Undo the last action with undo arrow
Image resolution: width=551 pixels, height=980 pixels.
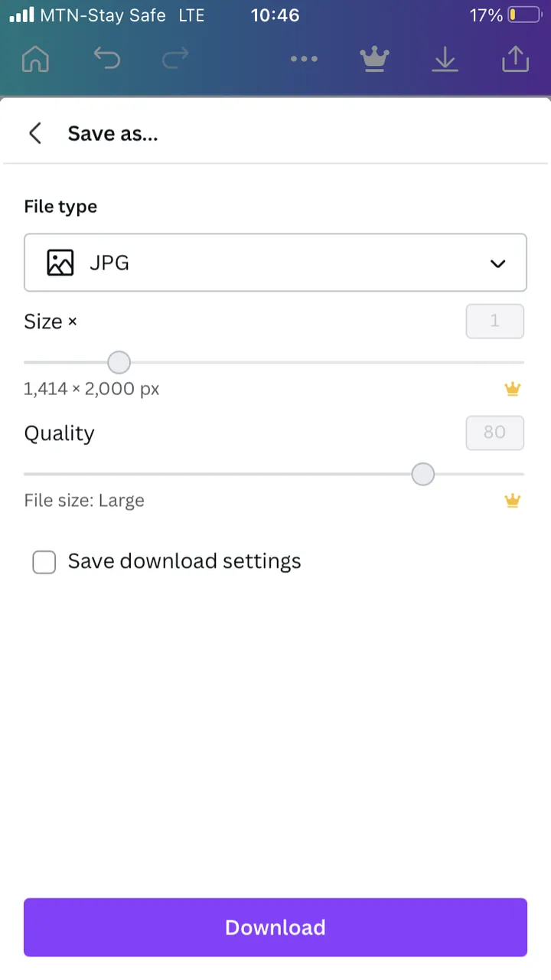click(106, 59)
